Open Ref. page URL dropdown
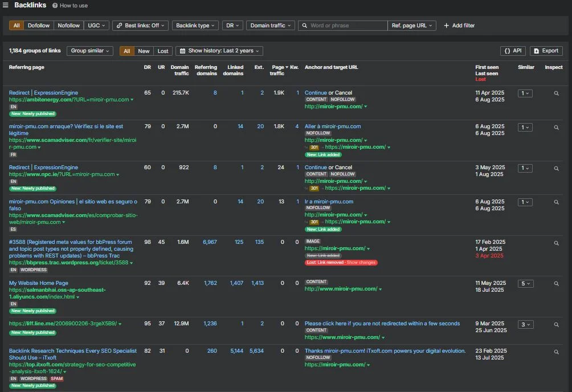Viewport: 572px width, 392px height. click(x=412, y=26)
